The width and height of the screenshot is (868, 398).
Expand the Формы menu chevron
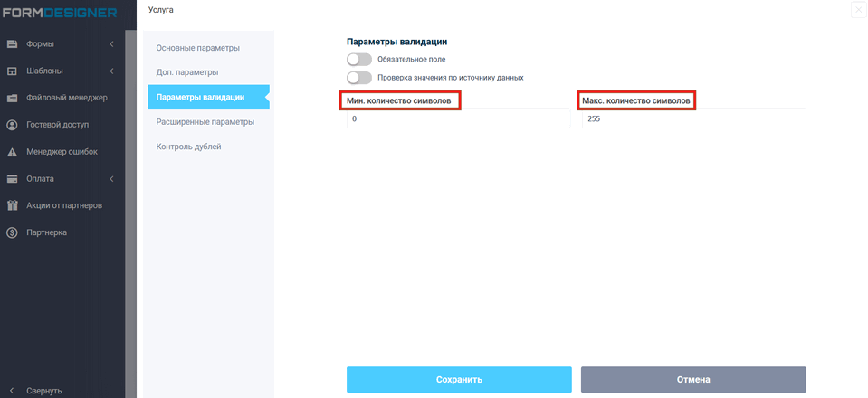(x=111, y=43)
